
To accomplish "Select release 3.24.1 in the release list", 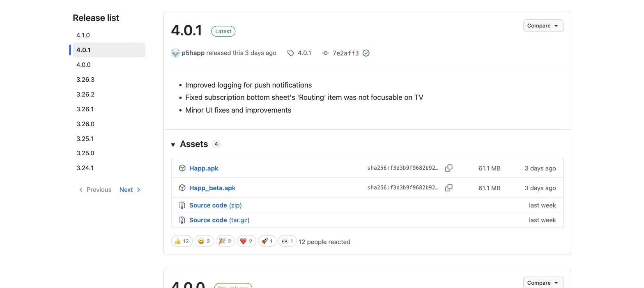I will pos(109,168).
